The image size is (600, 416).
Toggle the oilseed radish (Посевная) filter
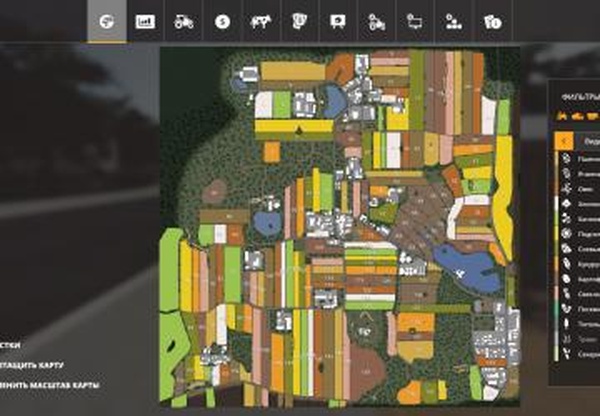tap(579, 308)
